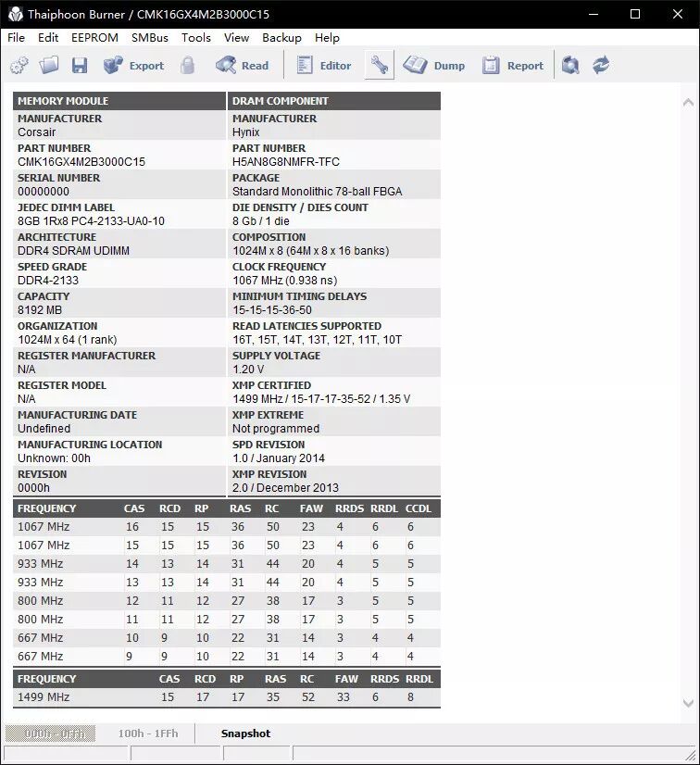This screenshot has width=700, height=765.
Task: Click supply voltage value 1.20 V
Action: tap(248, 370)
